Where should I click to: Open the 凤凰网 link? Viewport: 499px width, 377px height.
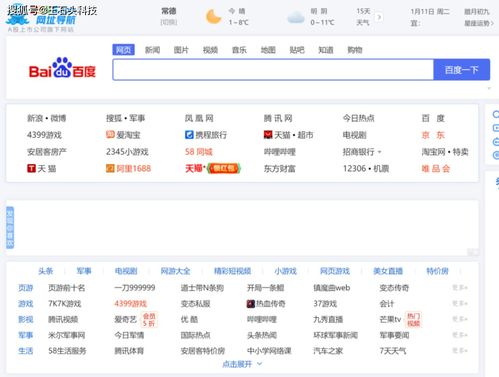click(199, 118)
